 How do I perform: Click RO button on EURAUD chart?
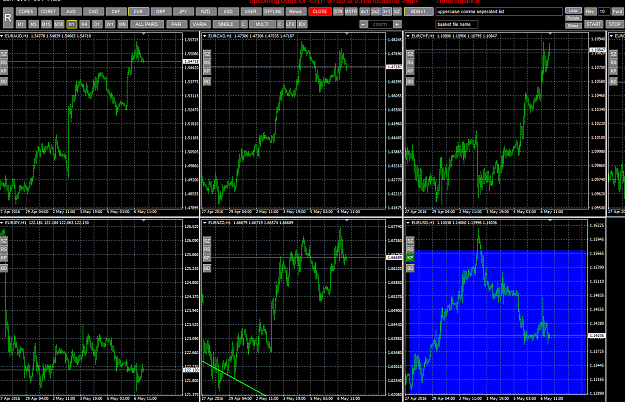coord(4,81)
